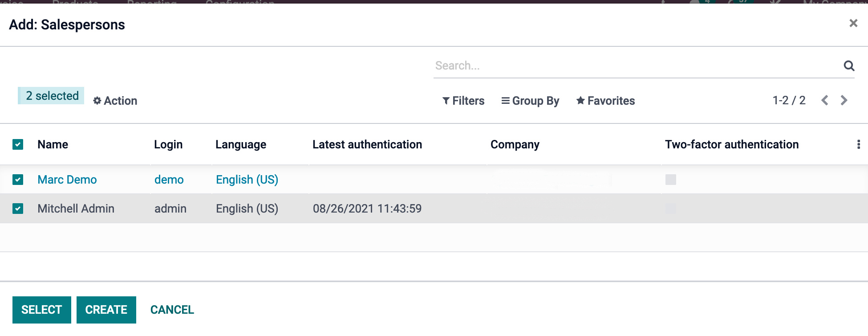This screenshot has width=868, height=336.
Task: Expand the Group By dropdown
Action: 530,101
